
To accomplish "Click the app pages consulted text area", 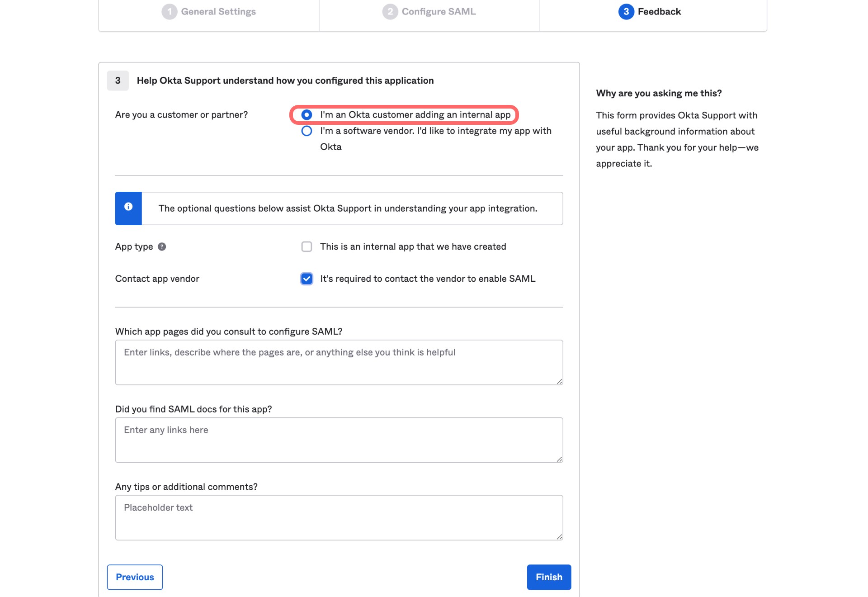I will click(339, 362).
